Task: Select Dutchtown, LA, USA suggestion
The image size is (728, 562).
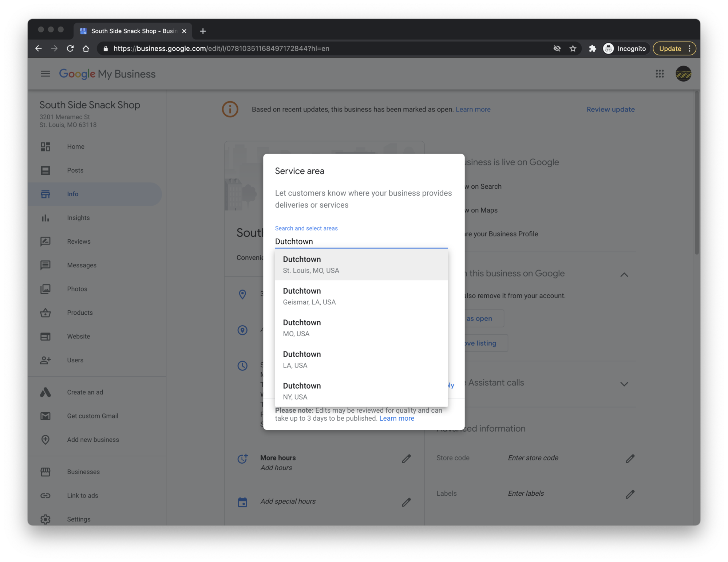Action: coord(361,359)
